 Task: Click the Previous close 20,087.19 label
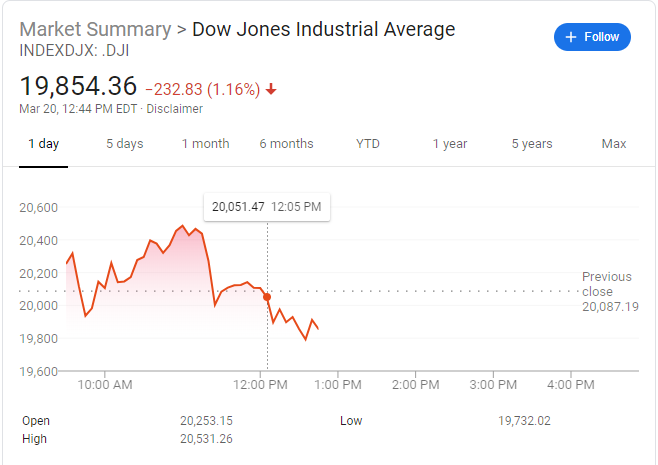coord(609,291)
